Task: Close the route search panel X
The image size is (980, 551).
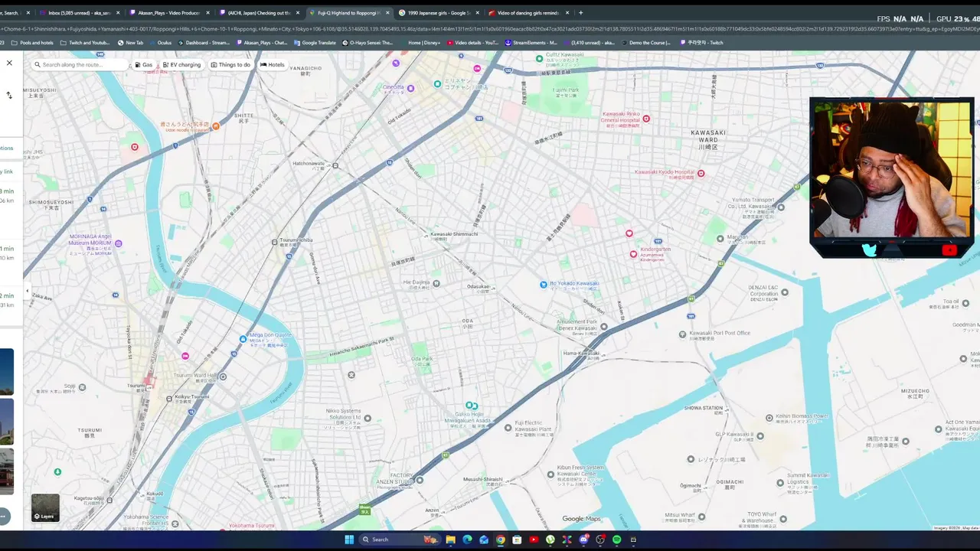Action: coord(9,63)
